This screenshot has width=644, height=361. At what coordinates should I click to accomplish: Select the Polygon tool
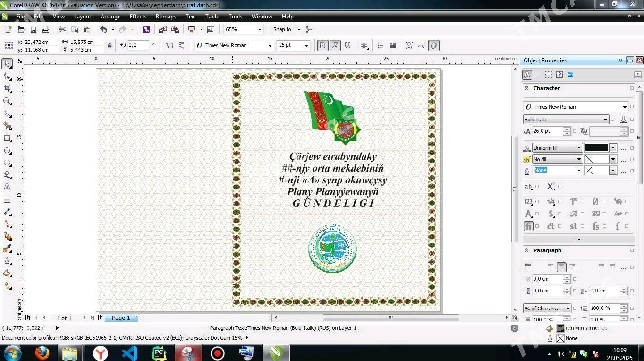pyautogui.click(x=7, y=163)
